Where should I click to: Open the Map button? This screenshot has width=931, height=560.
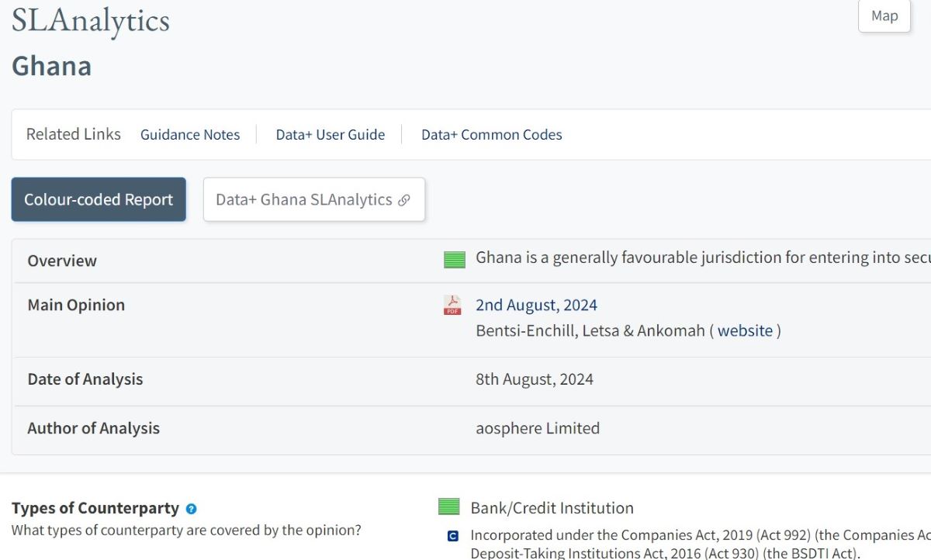point(884,16)
